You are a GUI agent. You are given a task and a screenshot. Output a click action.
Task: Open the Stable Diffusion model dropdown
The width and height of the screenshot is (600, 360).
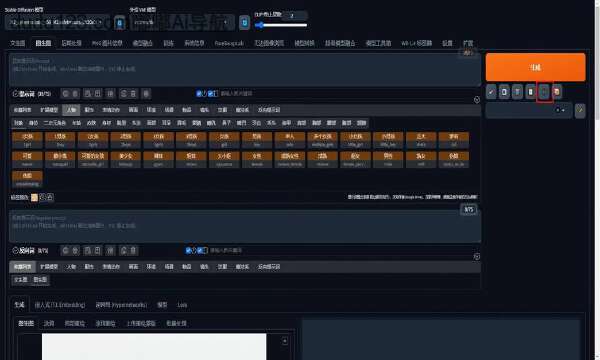coord(57,23)
